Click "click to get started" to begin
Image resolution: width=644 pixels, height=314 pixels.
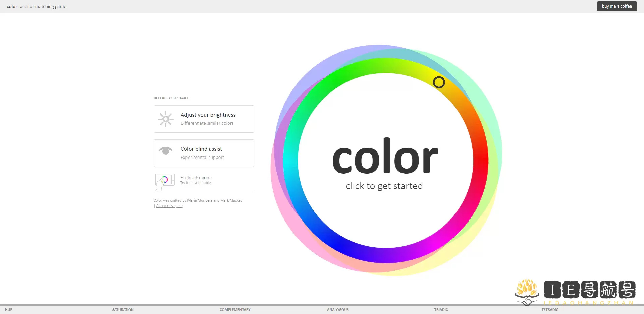pos(384,186)
